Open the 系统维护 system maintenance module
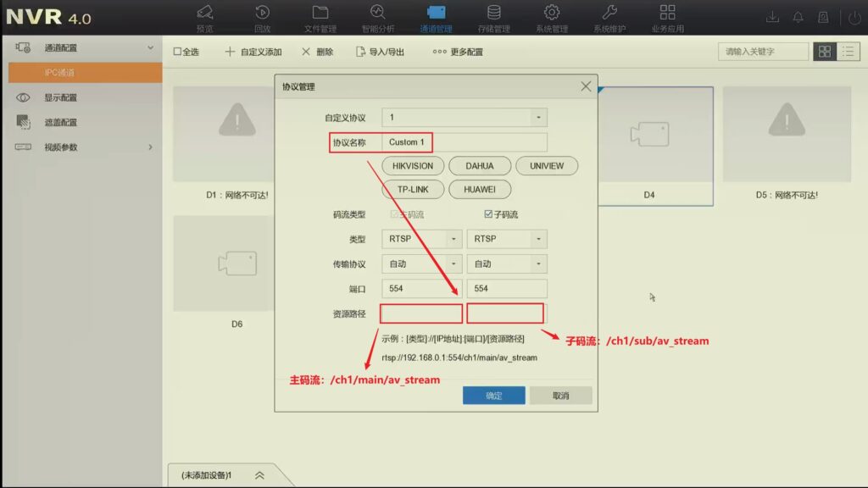The height and width of the screenshot is (488, 868). point(609,17)
